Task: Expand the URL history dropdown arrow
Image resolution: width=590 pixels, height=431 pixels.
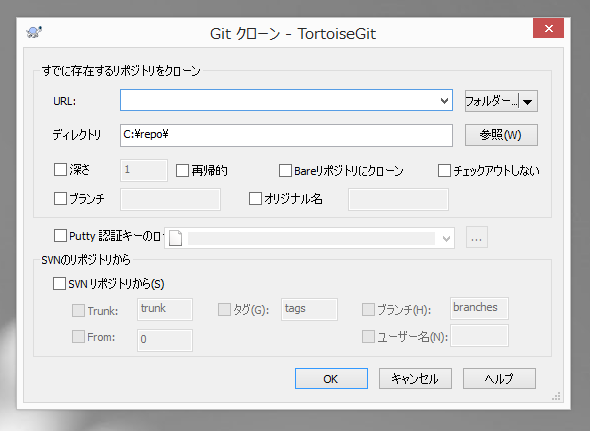Action: pyautogui.click(x=444, y=101)
